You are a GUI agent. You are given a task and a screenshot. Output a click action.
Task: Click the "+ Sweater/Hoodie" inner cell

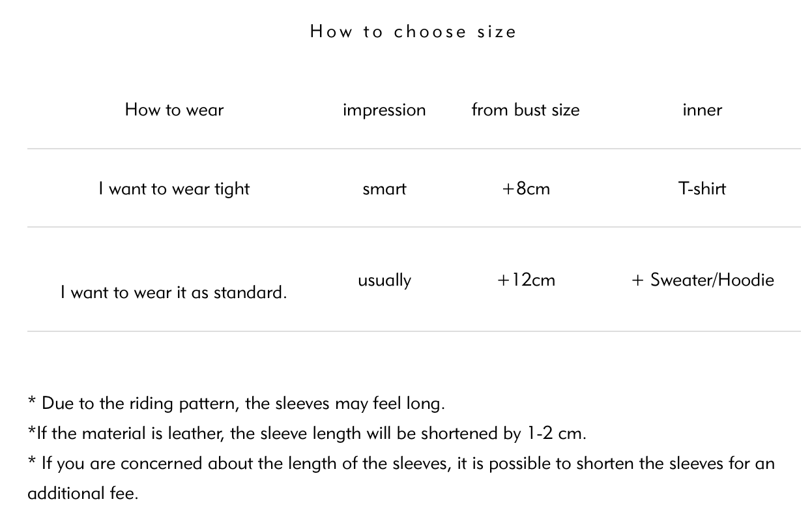(x=703, y=280)
